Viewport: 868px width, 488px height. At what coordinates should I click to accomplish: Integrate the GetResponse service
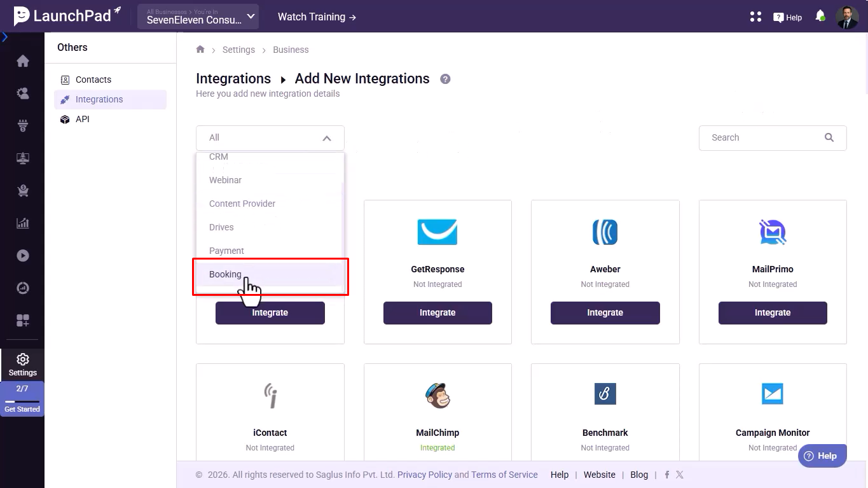[x=437, y=313]
